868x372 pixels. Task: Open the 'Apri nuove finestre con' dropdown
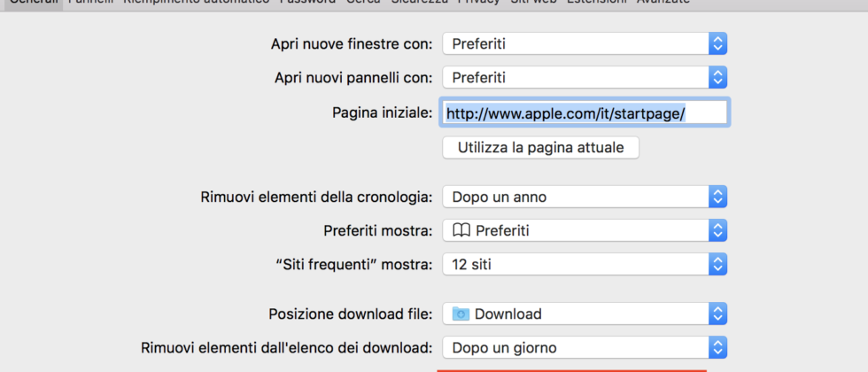tap(584, 43)
